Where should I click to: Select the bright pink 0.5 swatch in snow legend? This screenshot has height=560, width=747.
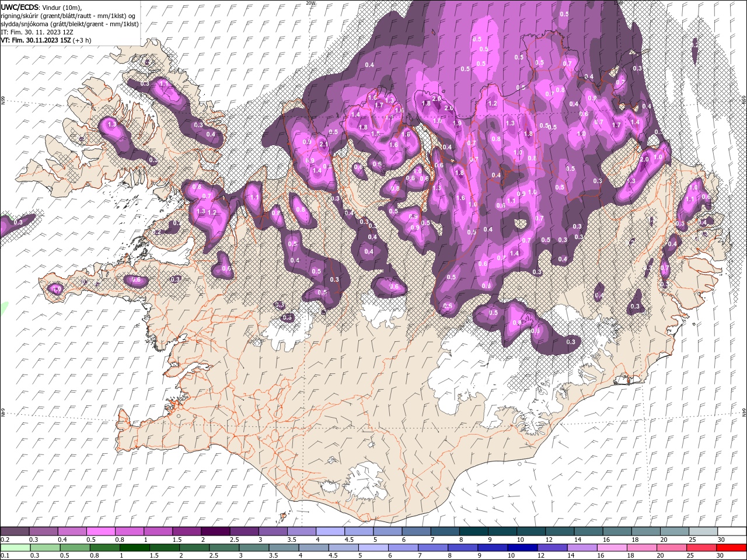point(100,531)
